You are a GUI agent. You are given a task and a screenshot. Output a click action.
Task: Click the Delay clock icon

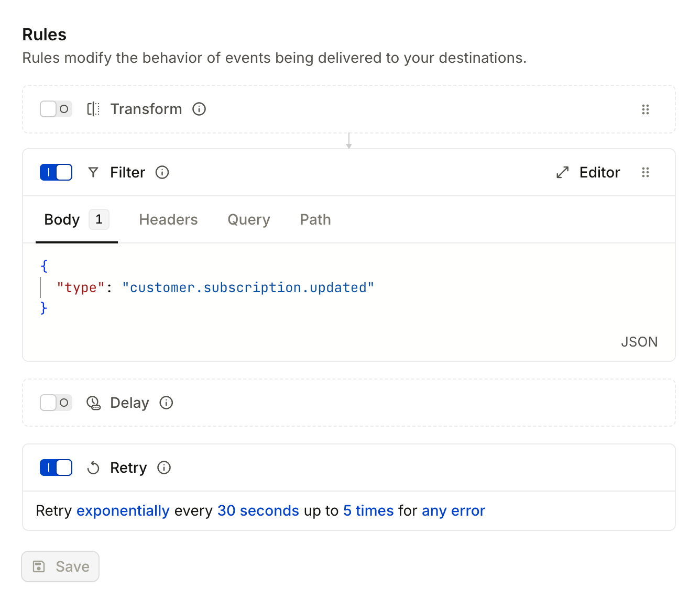click(93, 403)
